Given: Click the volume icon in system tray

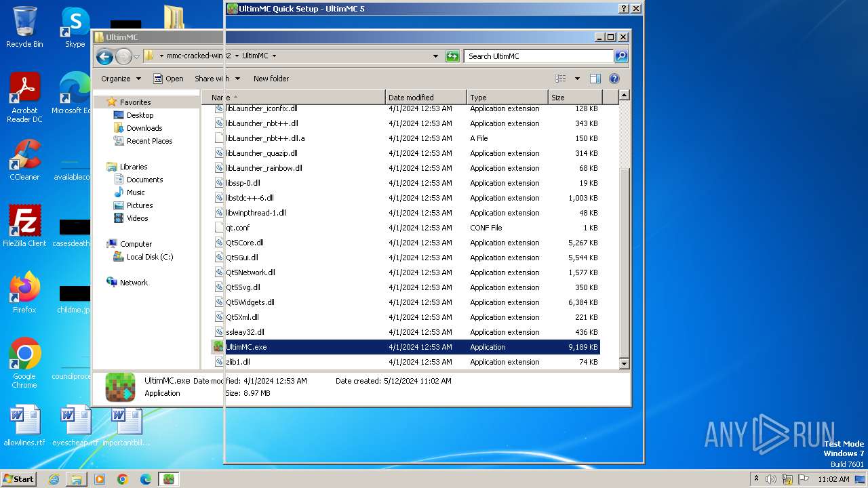Looking at the screenshot, I should tap(771, 479).
